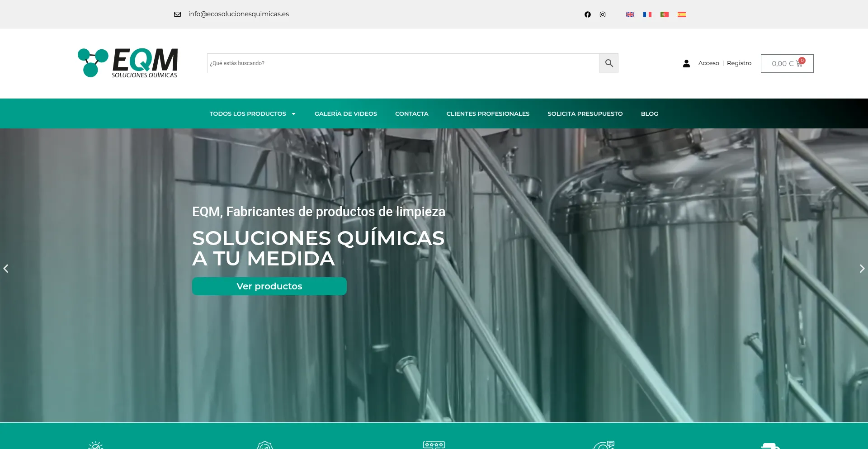Navigate to the Contacta page
868x449 pixels.
tap(411, 113)
